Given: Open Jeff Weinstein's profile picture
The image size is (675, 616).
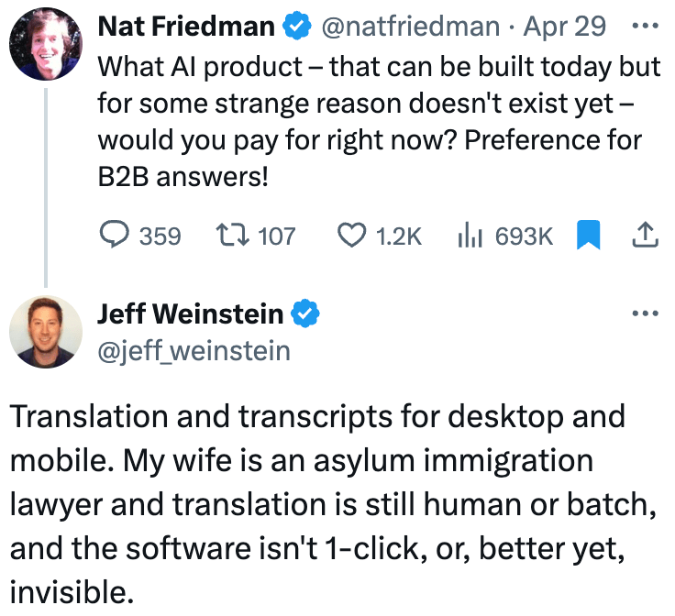Looking at the screenshot, I should click(x=47, y=330).
